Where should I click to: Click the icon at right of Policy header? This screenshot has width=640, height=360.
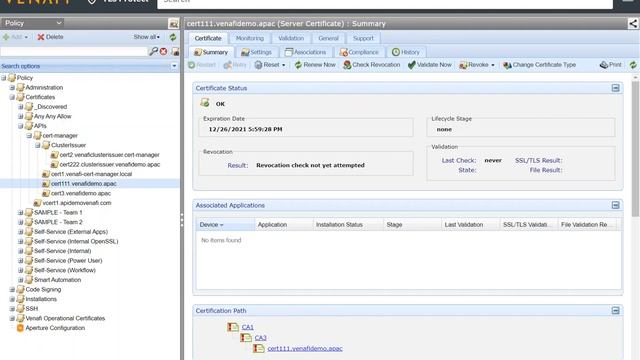pyautogui.click(x=173, y=24)
